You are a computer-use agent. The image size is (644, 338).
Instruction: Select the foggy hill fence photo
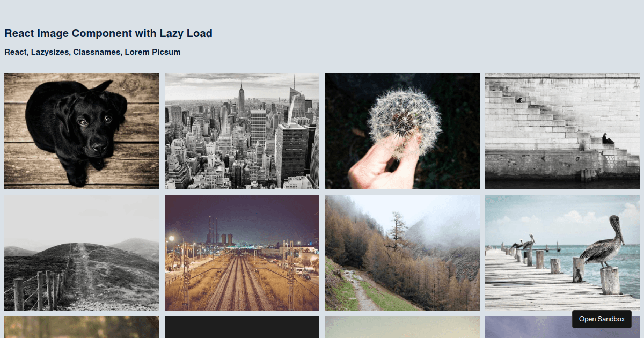pos(82,253)
